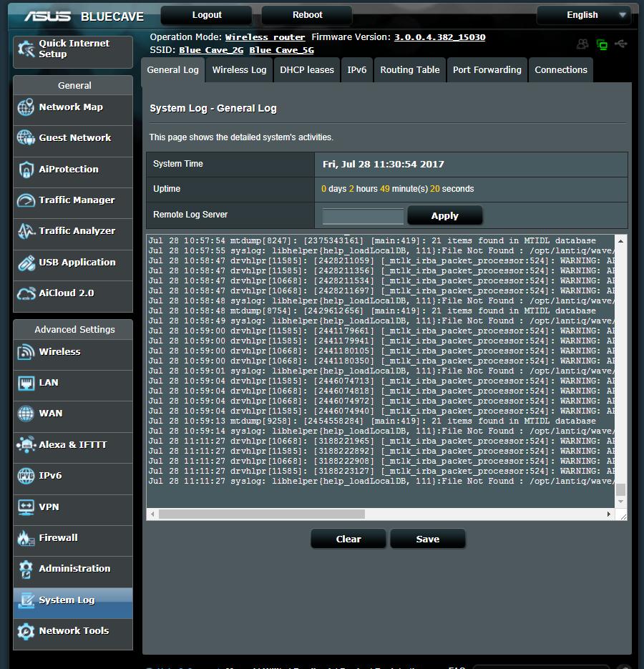Open the Administration gear icon
The image size is (644, 669).
point(26,569)
